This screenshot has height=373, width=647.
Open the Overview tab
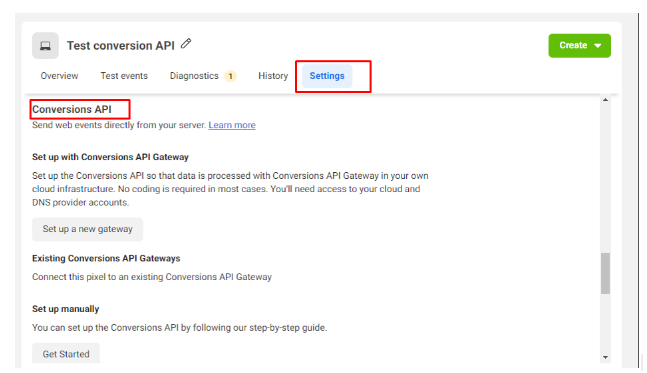click(x=59, y=76)
